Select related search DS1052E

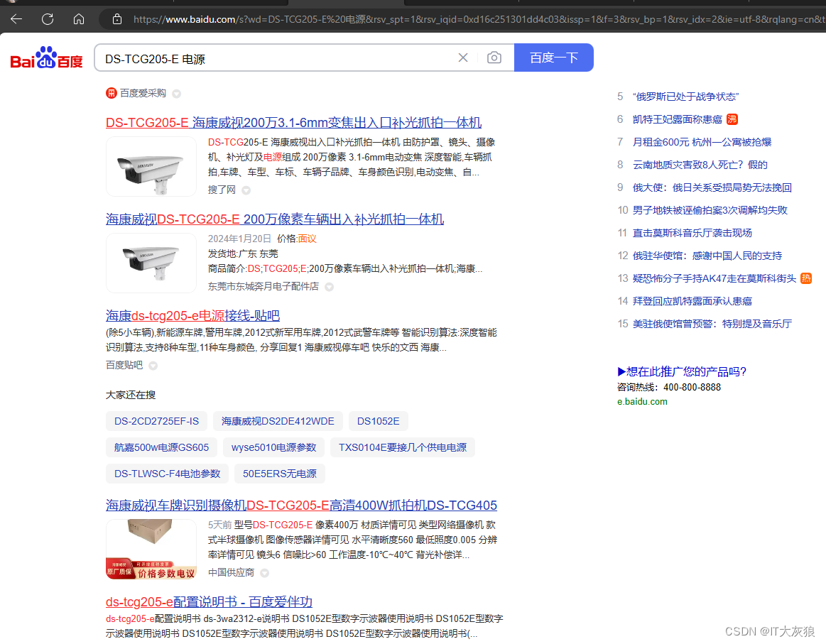(x=379, y=421)
